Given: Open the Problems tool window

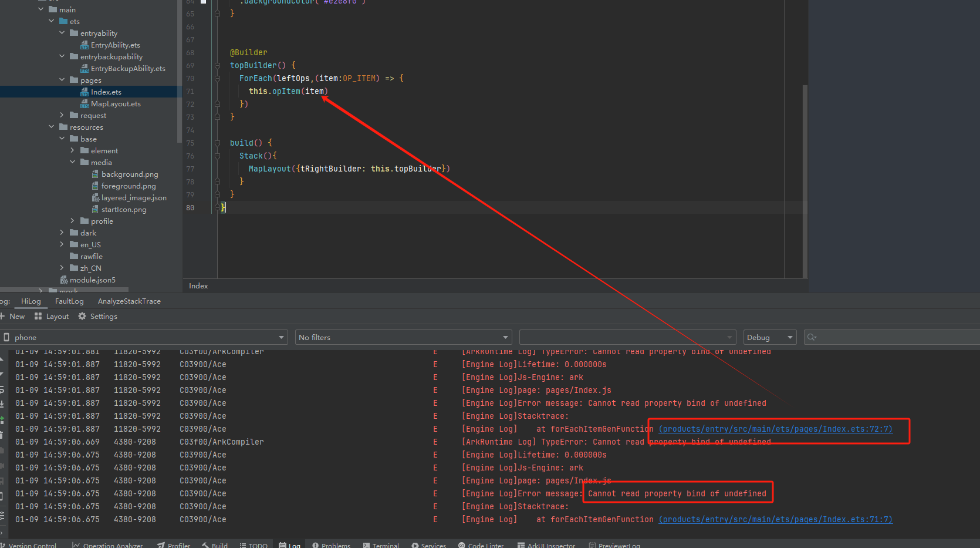Looking at the screenshot, I should (331, 545).
